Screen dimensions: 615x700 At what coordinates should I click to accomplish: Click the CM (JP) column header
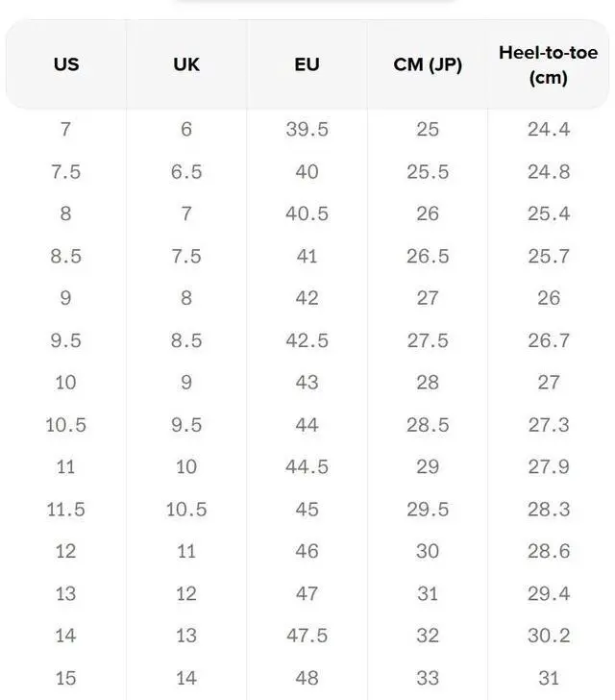(428, 65)
